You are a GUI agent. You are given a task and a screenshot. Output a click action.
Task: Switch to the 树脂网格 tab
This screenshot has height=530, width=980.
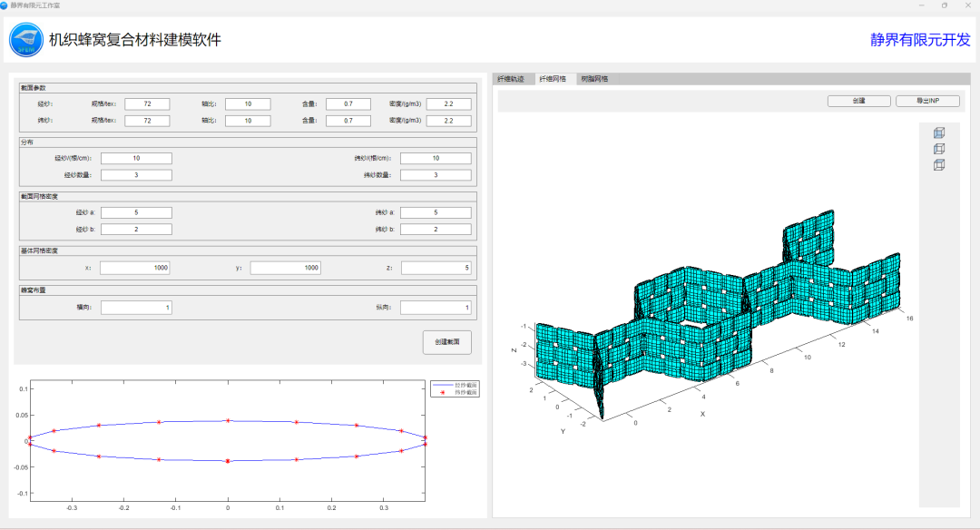pyautogui.click(x=594, y=79)
